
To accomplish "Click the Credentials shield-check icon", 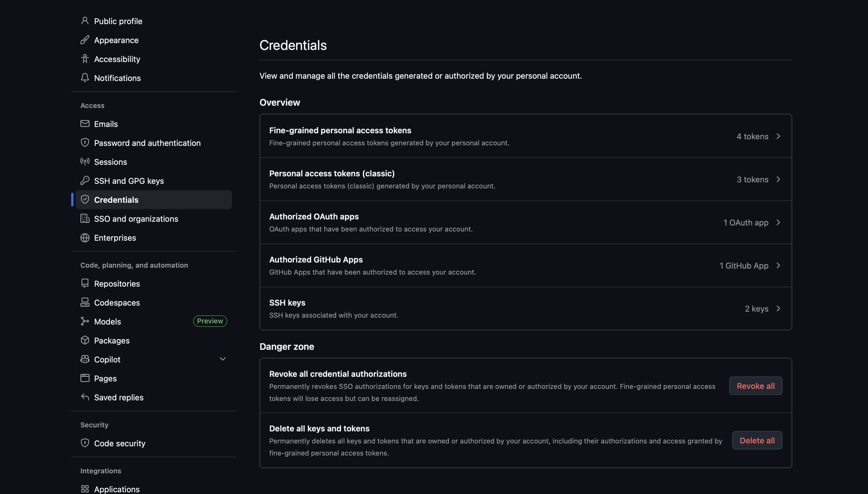I will tap(85, 200).
